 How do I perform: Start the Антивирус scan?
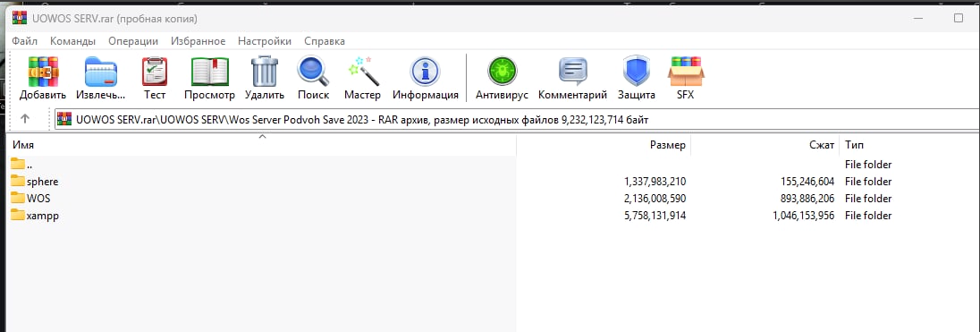pos(502,78)
